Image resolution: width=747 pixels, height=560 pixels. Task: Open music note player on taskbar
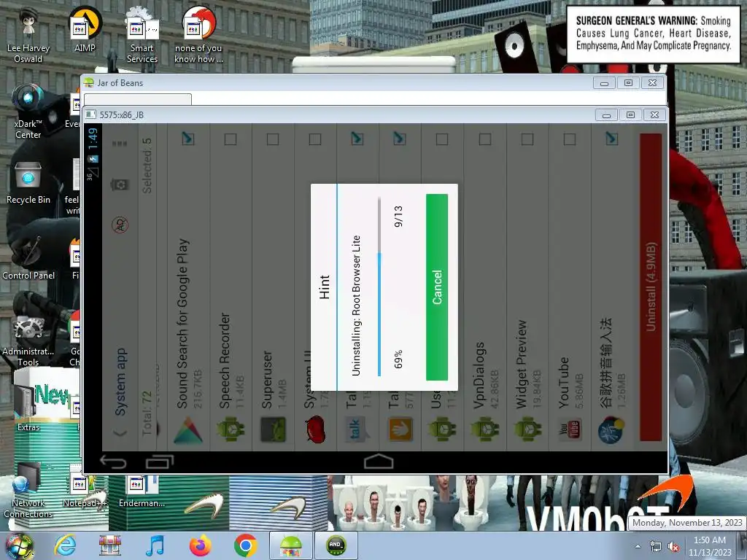click(155, 545)
